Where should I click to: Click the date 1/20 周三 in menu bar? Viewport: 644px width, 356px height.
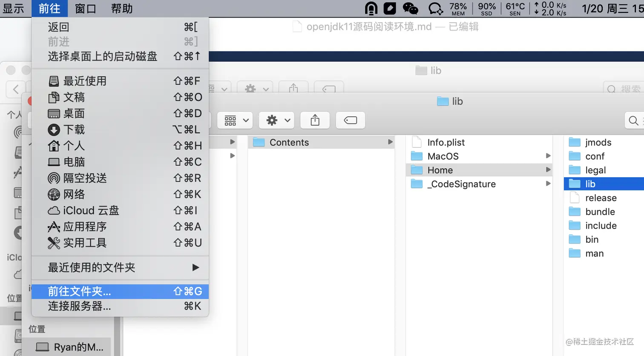(605, 9)
